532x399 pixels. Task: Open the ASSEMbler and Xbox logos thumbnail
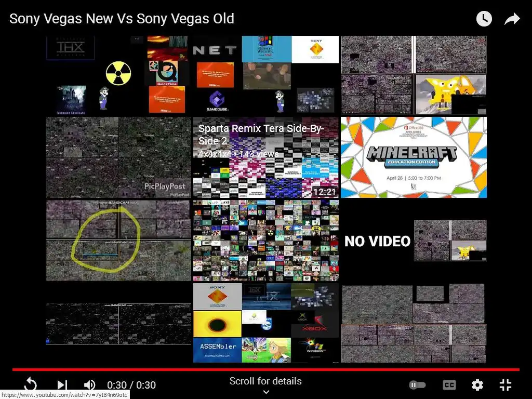coord(266,323)
